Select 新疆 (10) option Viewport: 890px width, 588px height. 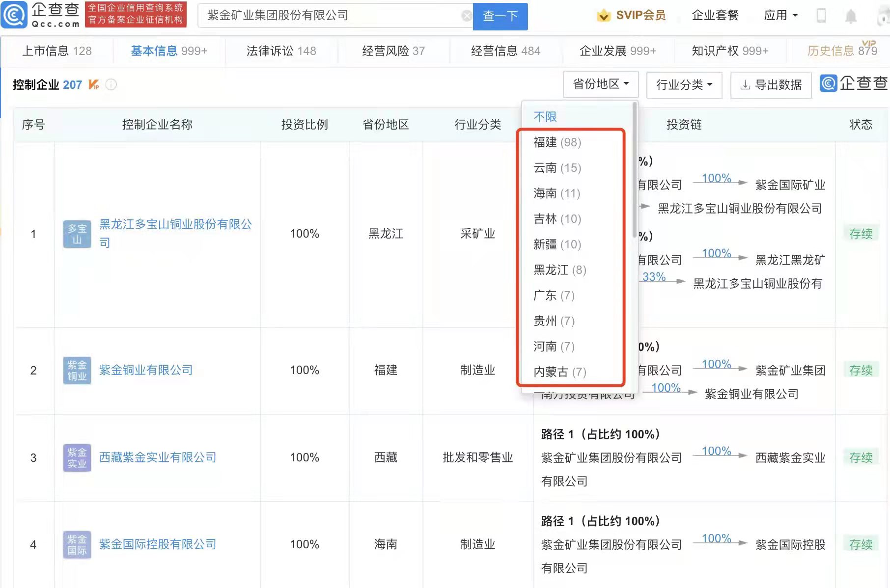(x=557, y=244)
